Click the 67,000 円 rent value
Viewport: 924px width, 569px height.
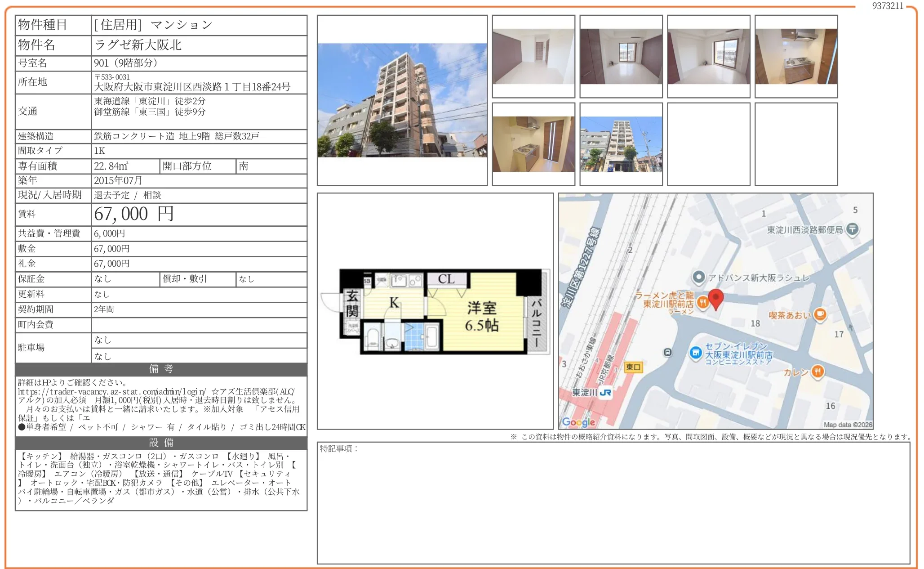pos(133,214)
